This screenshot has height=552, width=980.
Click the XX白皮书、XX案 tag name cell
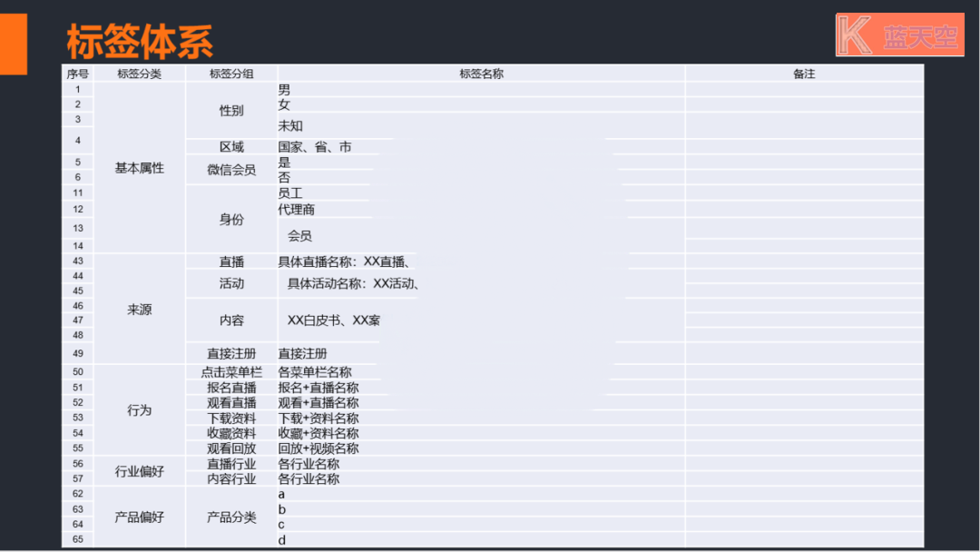pyautogui.click(x=333, y=320)
